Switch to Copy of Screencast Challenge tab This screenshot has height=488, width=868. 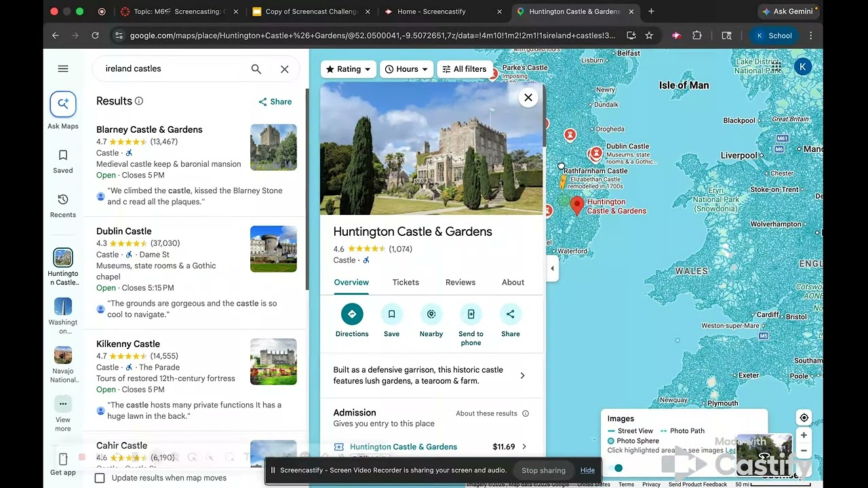[x=311, y=12]
